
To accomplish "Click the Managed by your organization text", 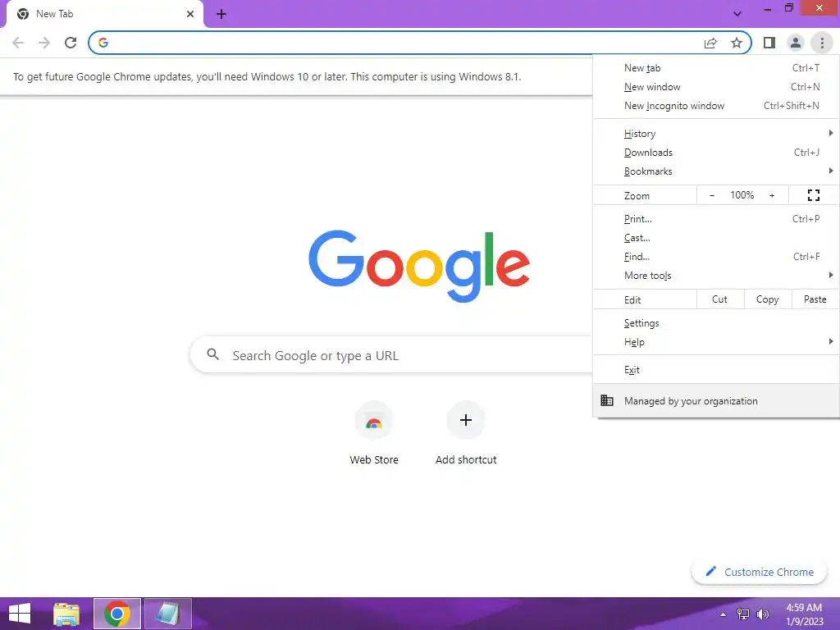I will pyautogui.click(x=691, y=401).
